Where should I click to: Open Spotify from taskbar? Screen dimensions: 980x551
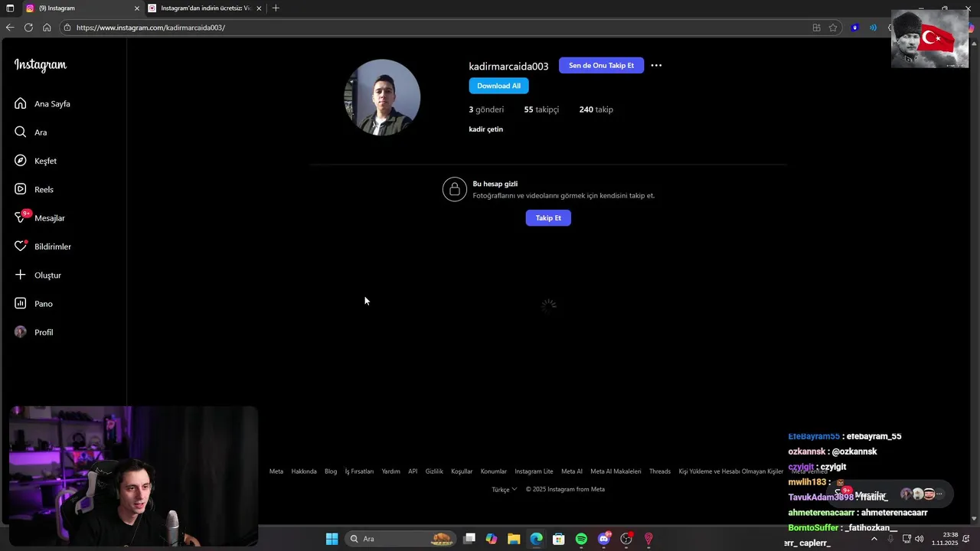click(581, 539)
